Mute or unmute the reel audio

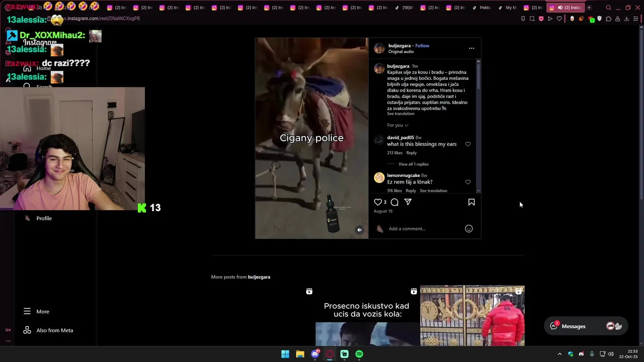pyautogui.click(x=359, y=230)
